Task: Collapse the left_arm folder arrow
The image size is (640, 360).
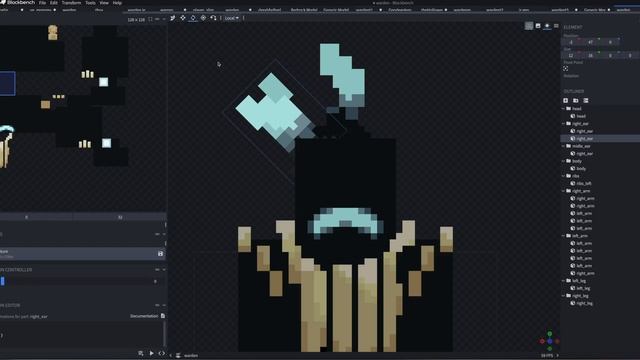Action: click(564, 236)
